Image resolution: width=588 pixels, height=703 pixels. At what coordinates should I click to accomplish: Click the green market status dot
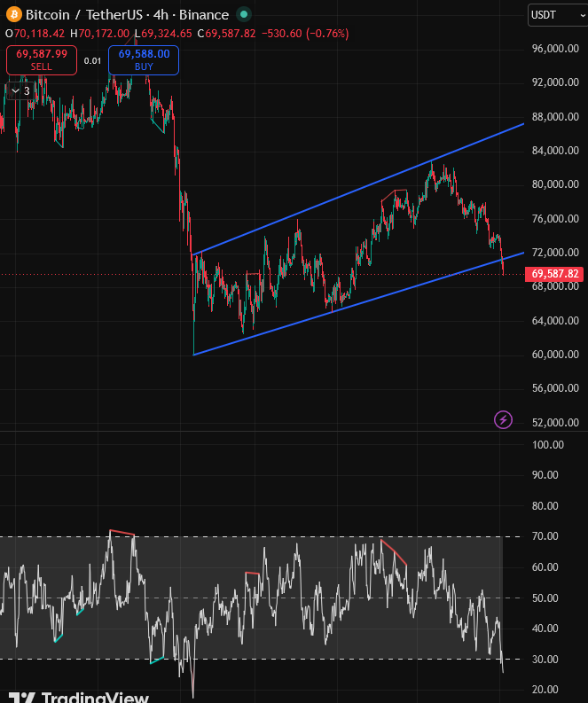pyautogui.click(x=244, y=14)
